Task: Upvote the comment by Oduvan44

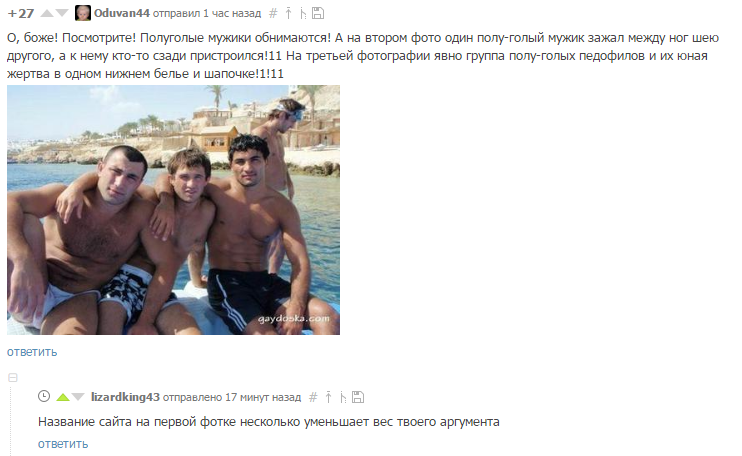Action: 47,13
